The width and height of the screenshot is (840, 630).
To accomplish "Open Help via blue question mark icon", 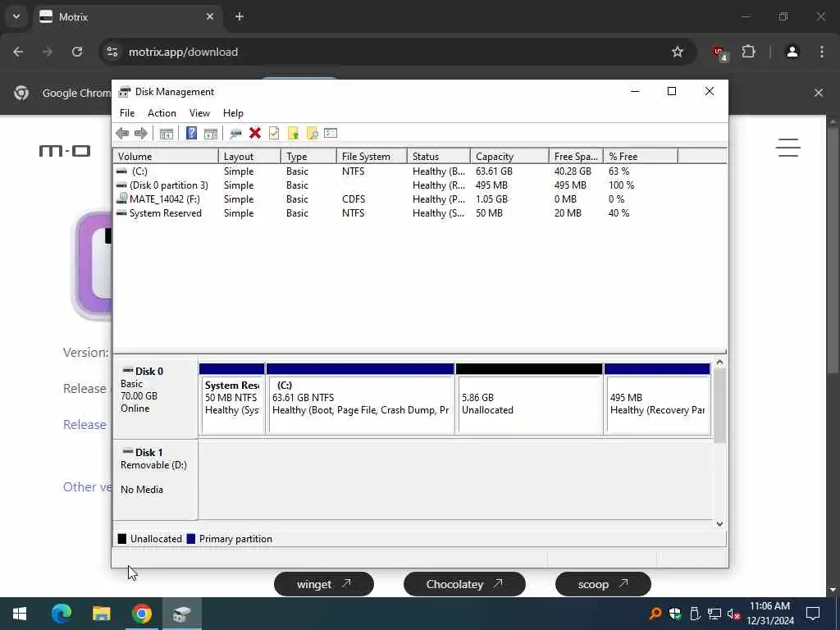I will (x=191, y=134).
